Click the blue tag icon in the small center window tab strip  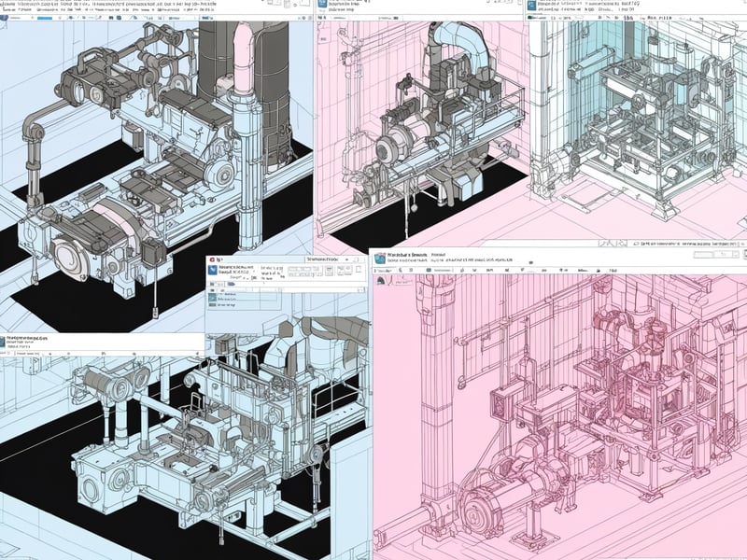231,285
